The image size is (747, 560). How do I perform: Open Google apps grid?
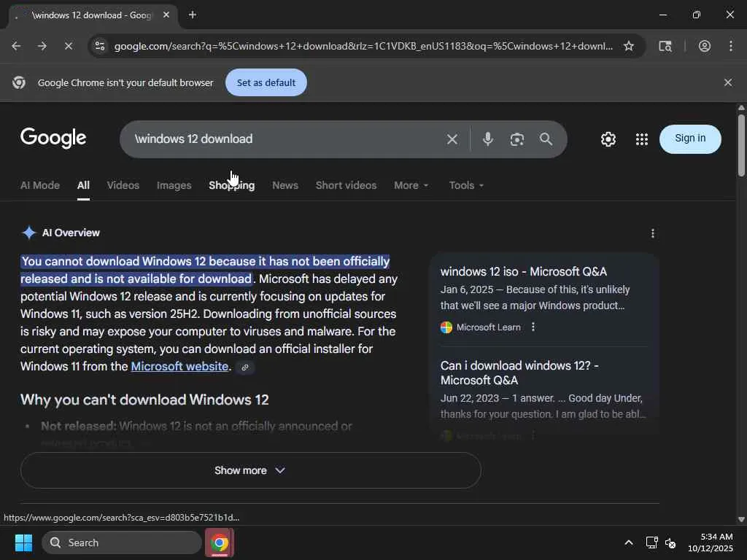[642, 139]
